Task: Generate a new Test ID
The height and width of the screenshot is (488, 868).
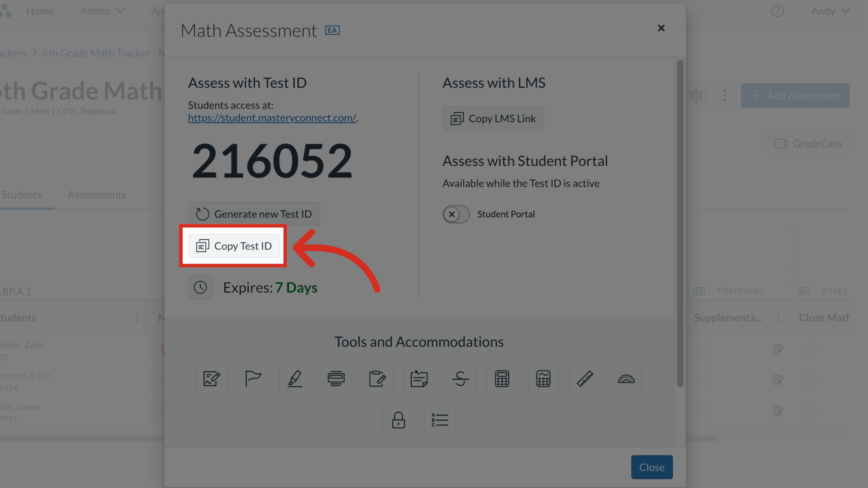Action: point(254,214)
